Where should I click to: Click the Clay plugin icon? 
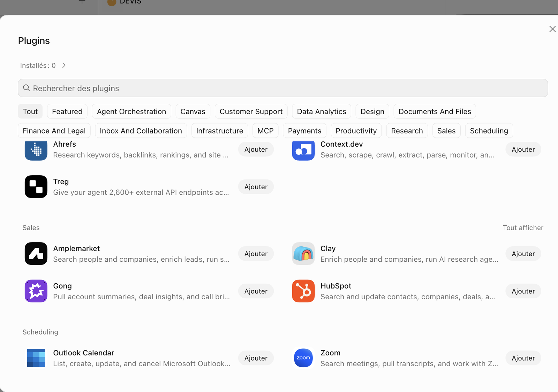pyautogui.click(x=303, y=254)
